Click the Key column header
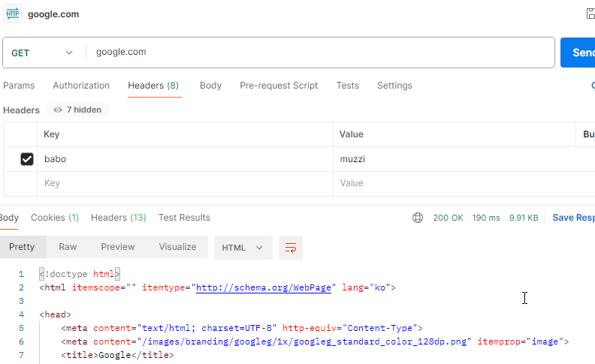 point(52,134)
